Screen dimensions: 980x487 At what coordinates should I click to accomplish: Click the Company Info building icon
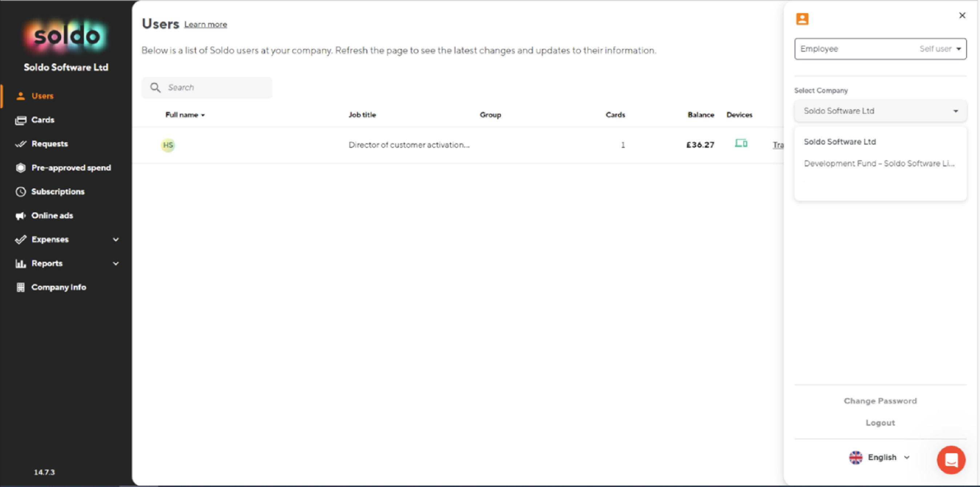click(x=21, y=287)
